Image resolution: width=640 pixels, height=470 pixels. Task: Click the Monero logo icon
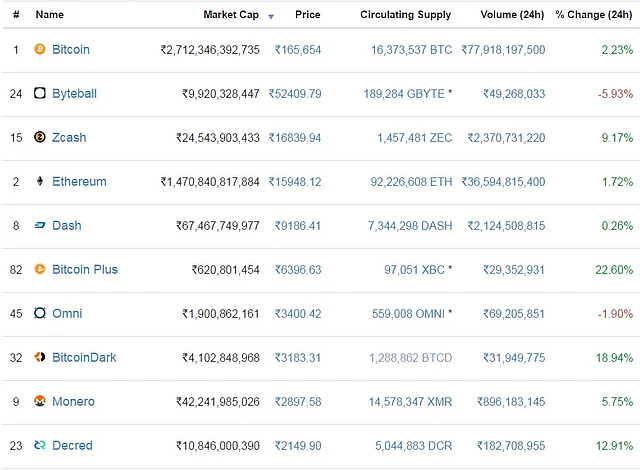pos(40,401)
